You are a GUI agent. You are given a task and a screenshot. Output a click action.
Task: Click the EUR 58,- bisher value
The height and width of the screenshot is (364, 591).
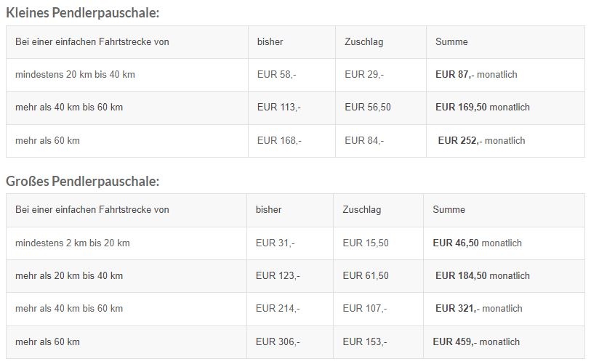point(277,75)
